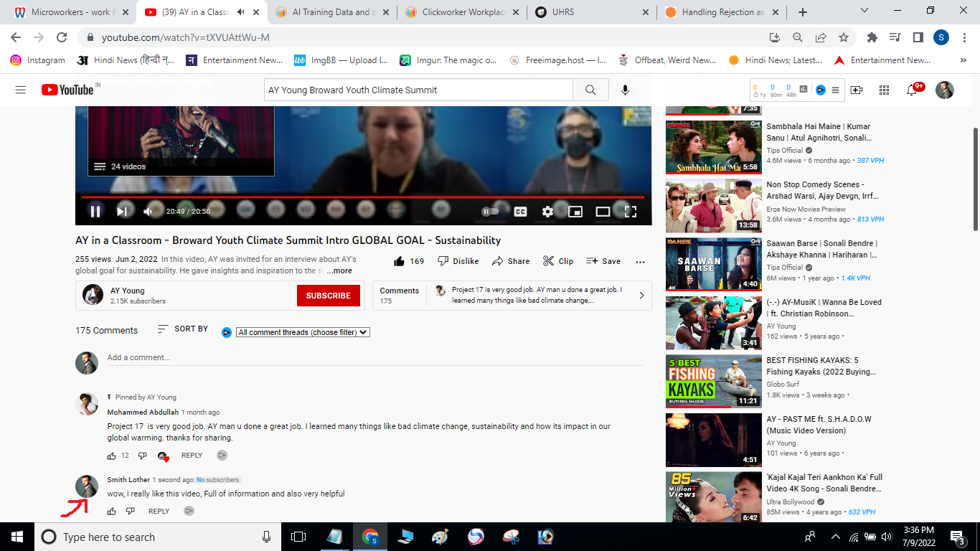Image resolution: width=980 pixels, height=551 pixels.
Task: Share this video
Action: click(x=509, y=261)
